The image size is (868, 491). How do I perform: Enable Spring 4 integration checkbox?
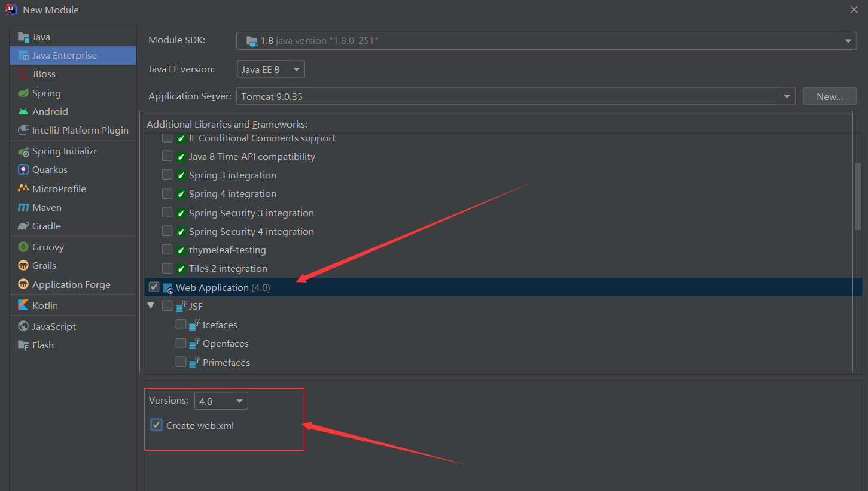pos(167,194)
